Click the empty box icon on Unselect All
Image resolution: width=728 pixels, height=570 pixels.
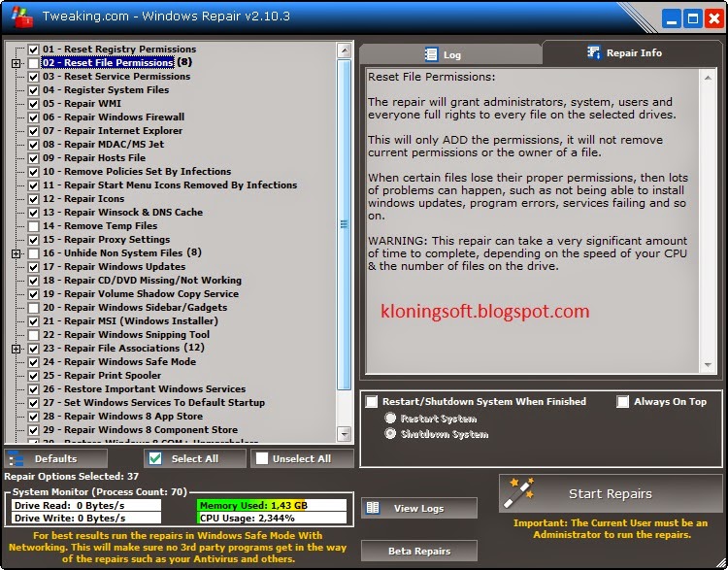pos(262,458)
